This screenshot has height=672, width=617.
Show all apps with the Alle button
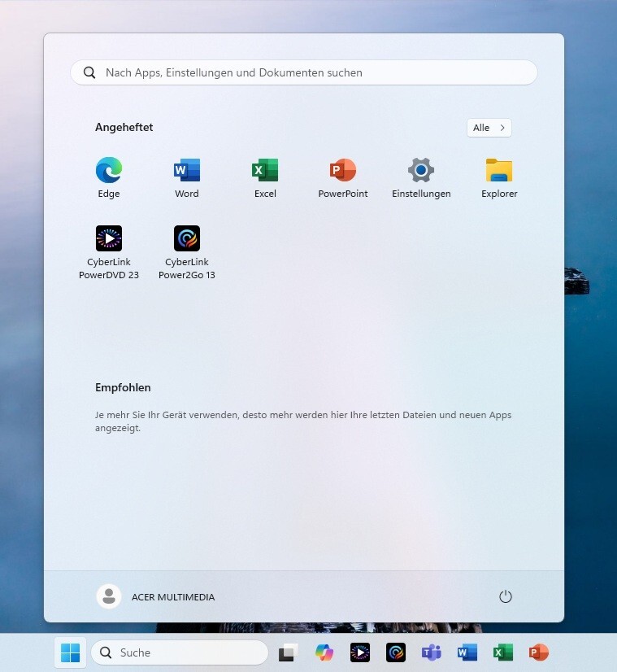(489, 128)
